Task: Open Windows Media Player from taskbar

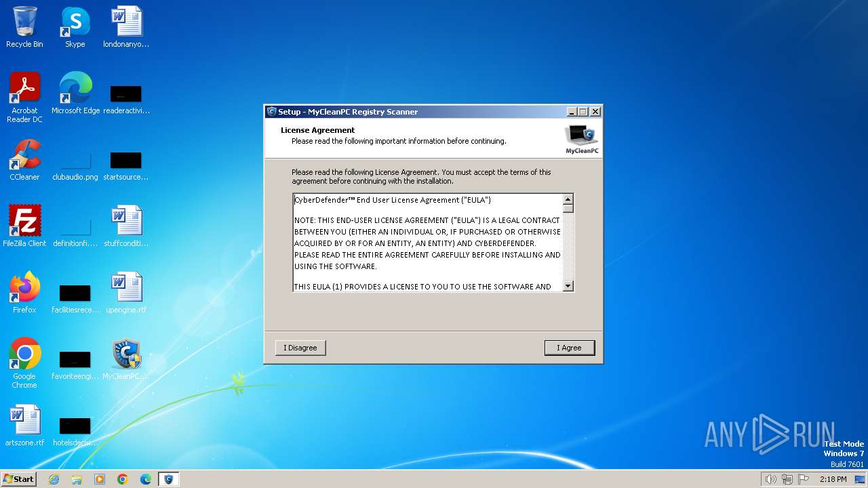Action: tap(100, 479)
